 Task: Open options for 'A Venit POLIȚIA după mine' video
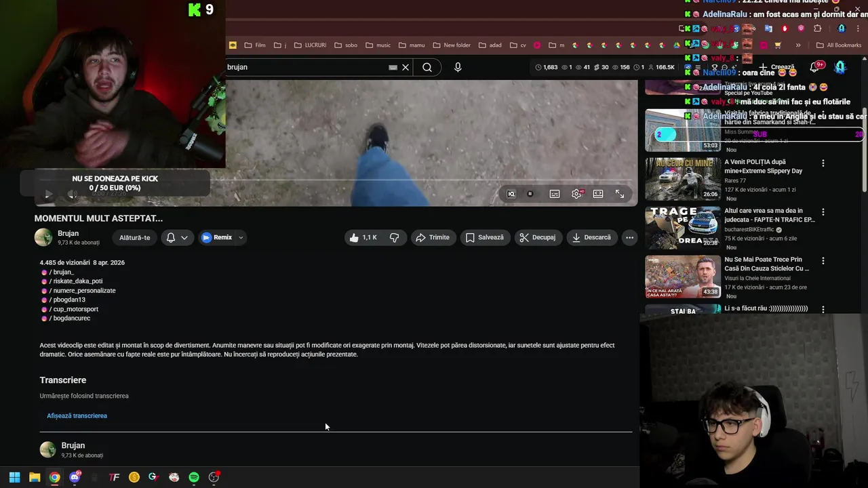click(823, 163)
